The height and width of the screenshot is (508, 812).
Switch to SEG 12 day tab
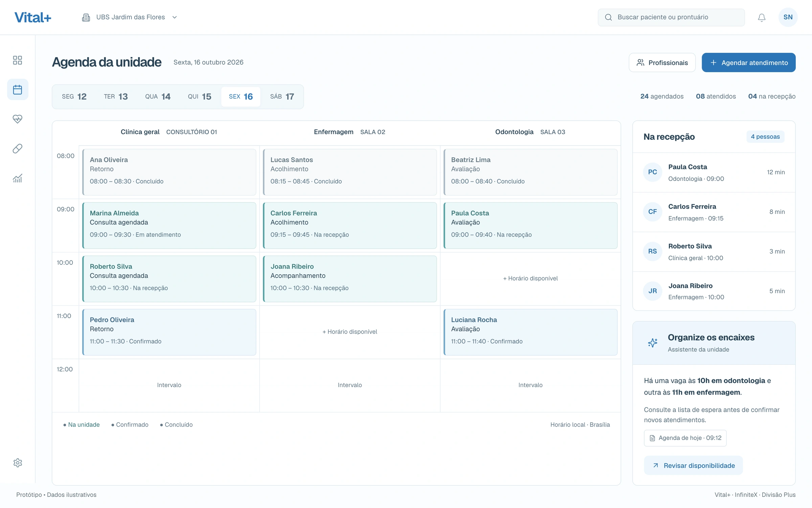click(x=74, y=97)
